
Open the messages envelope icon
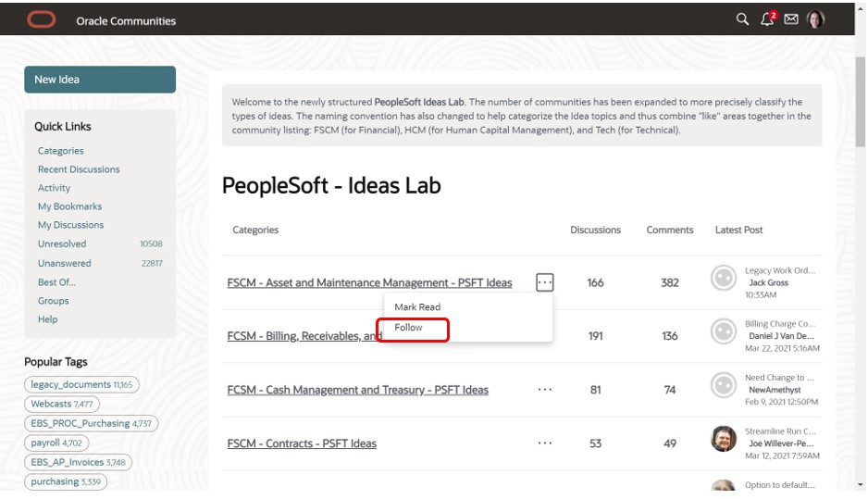click(791, 19)
